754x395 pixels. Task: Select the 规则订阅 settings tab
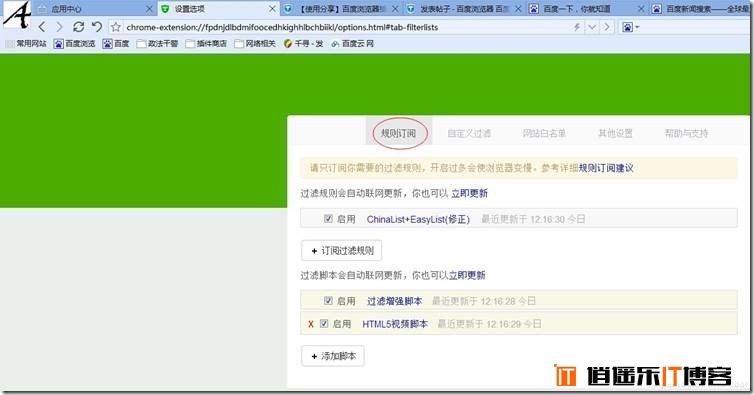tap(399, 133)
